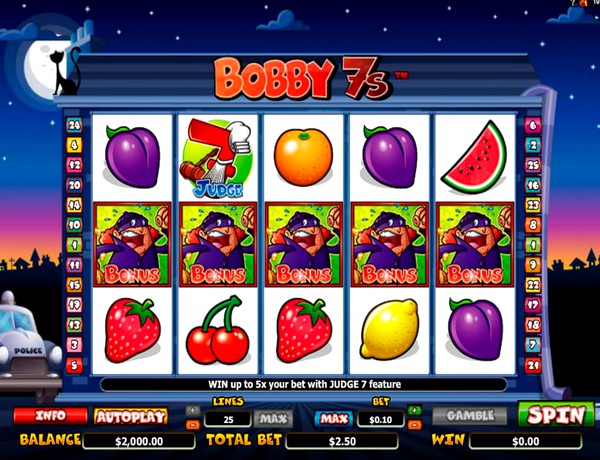Open the INFO paytable
The width and height of the screenshot is (600, 460).
coord(51,416)
